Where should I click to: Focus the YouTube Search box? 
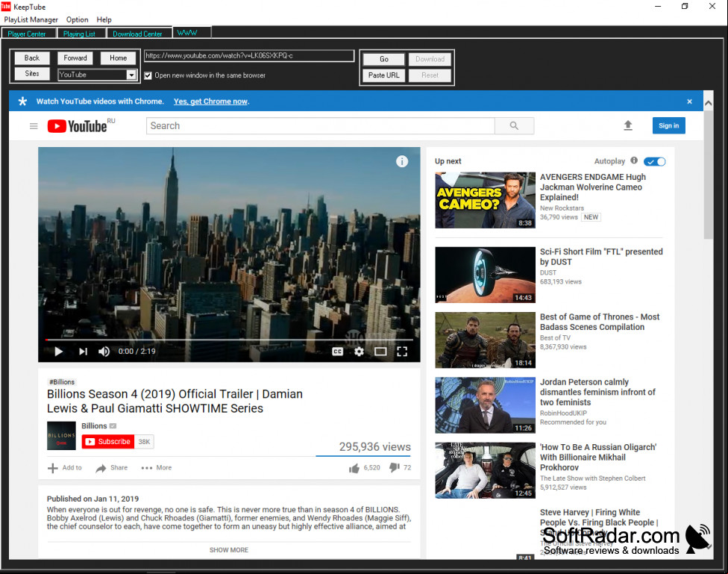[x=320, y=126]
